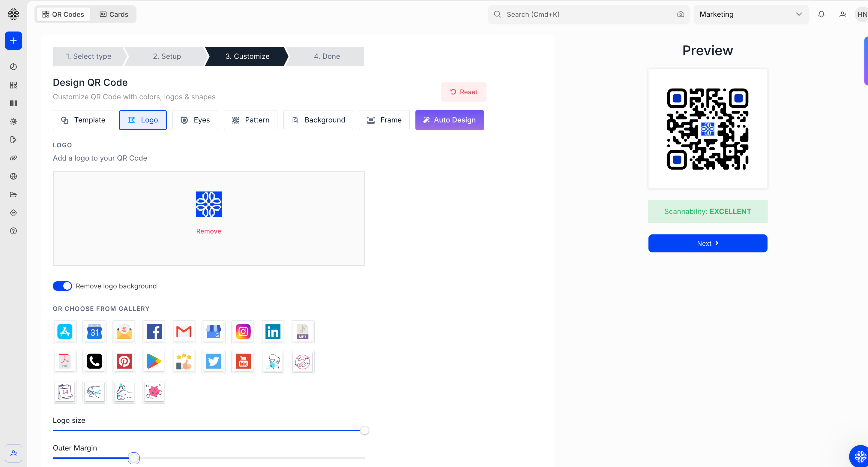The width and height of the screenshot is (868, 467).
Task: Switch to the Eyes design tab
Action: click(x=195, y=120)
